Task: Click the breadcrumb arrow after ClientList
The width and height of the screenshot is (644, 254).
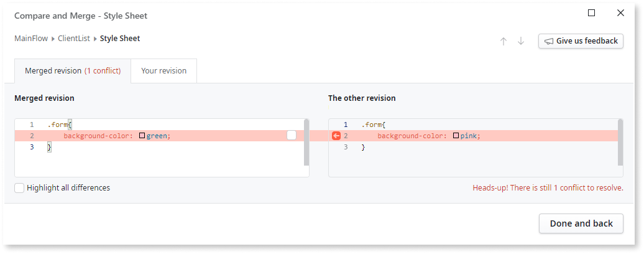Action: coord(95,39)
